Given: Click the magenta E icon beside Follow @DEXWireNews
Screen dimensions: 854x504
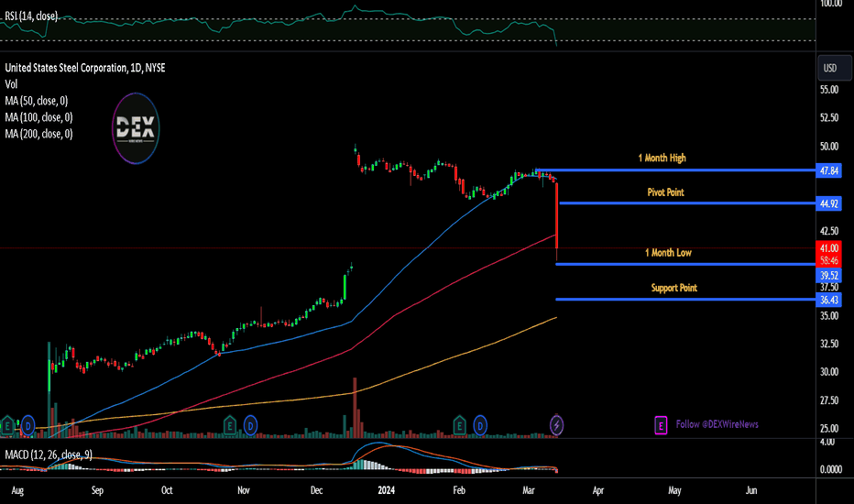Looking at the screenshot, I should (x=661, y=425).
